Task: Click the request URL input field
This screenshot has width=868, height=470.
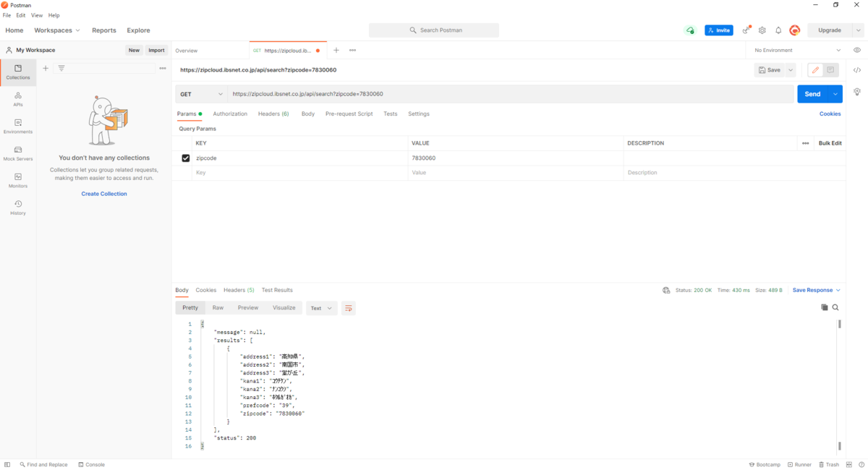Action: (506, 94)
